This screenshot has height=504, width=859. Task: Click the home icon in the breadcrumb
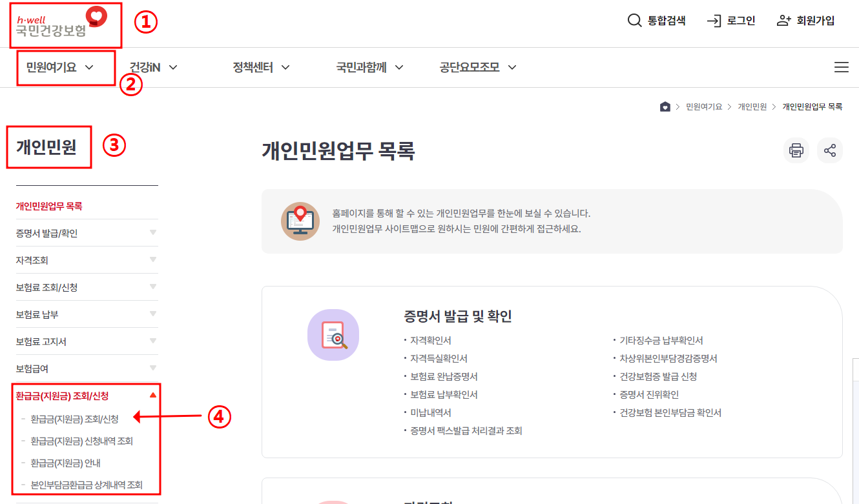(665, 106)
